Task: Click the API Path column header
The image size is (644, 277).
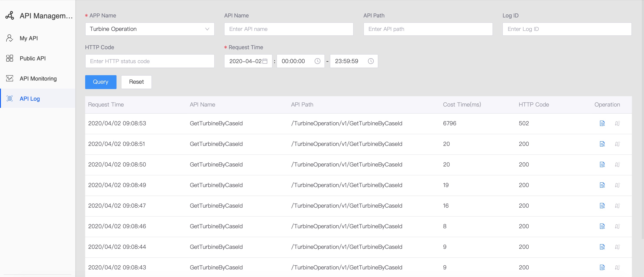Action: tap(302, 104)
